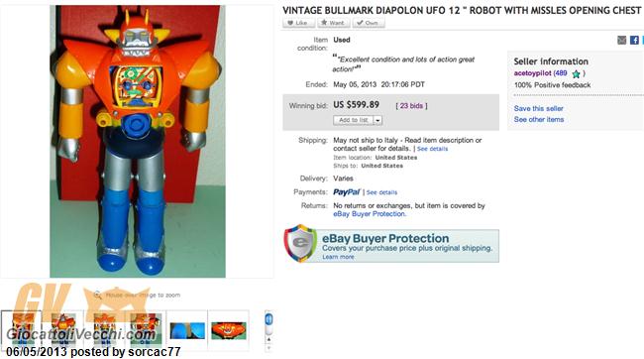Click the Add to list button
Screen dimensions: 644x359
(x=354, y=120)
